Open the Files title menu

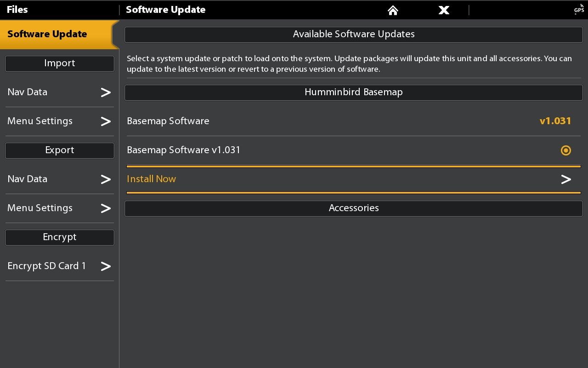pyautogui.click(x=17, y=10)
